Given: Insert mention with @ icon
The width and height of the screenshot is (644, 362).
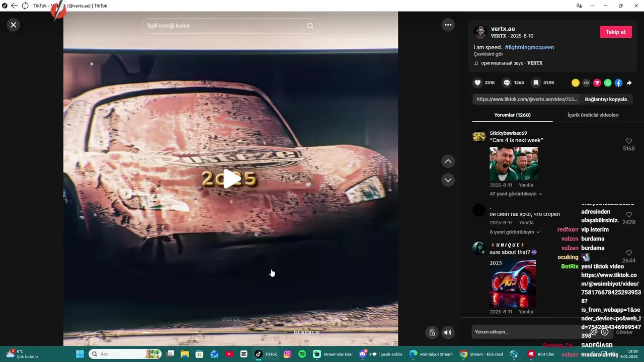Looking at the screenshot, I should tap(594, 332).
